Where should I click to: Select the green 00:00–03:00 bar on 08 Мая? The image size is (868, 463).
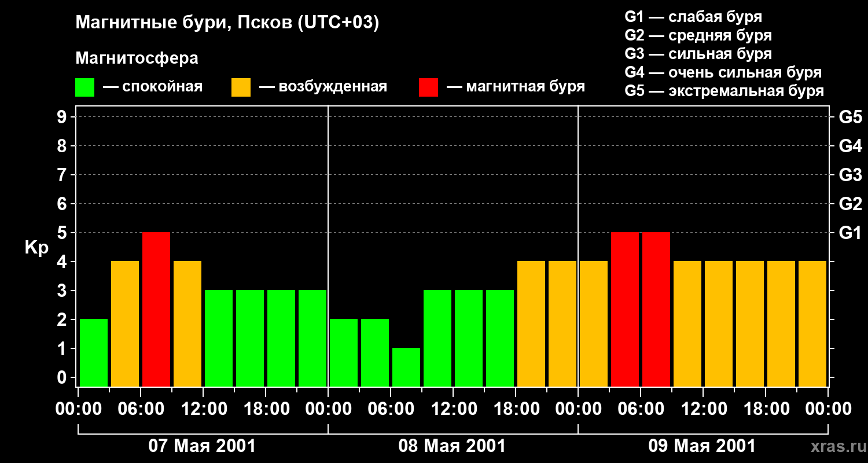(x=344, y=352)
